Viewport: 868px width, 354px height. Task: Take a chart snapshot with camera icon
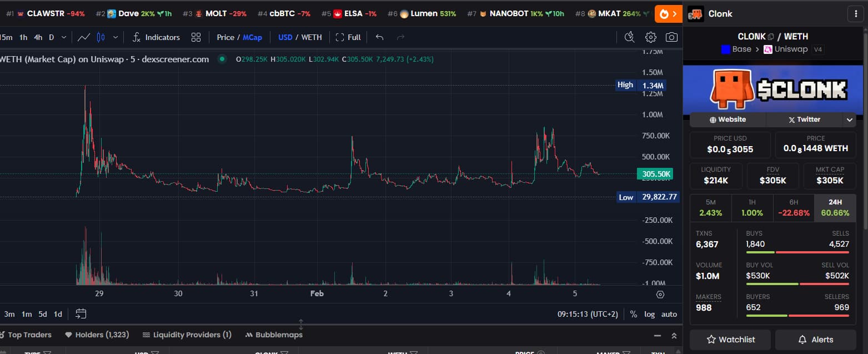coord(671,37)
